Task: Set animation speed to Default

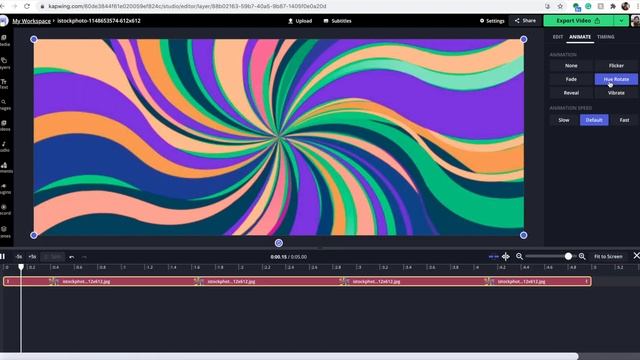Action: (594, 120)
